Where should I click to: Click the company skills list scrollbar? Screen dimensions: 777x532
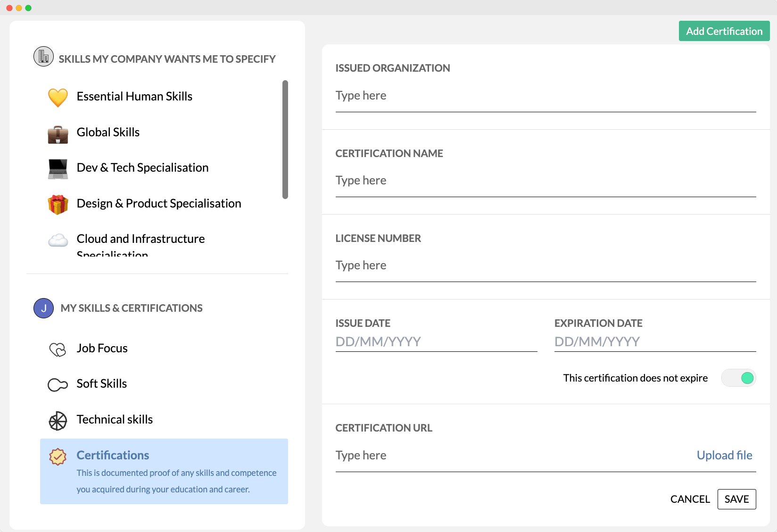coord(285,140)
